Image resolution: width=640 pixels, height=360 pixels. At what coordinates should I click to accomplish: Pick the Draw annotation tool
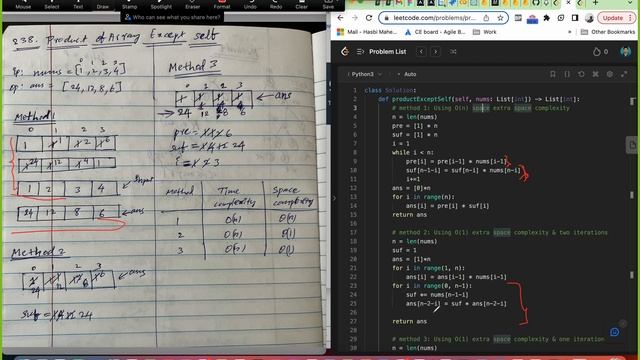coord(103,4)
